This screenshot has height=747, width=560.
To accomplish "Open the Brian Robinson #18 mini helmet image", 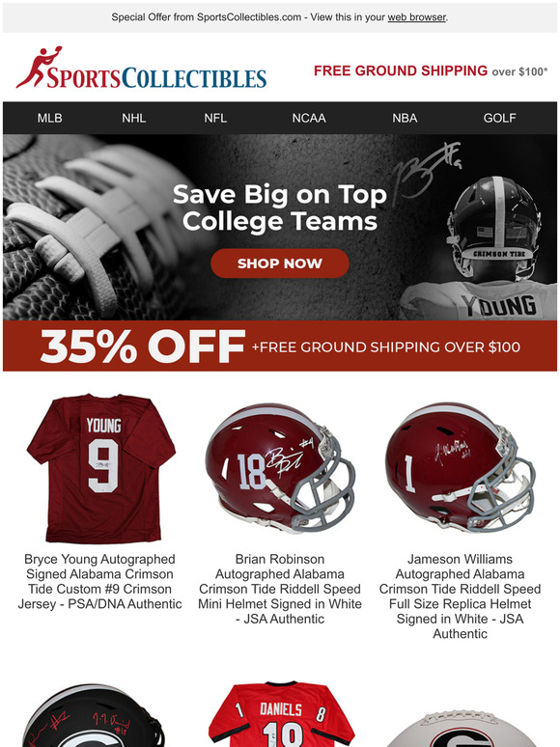I will click(280, 468).
